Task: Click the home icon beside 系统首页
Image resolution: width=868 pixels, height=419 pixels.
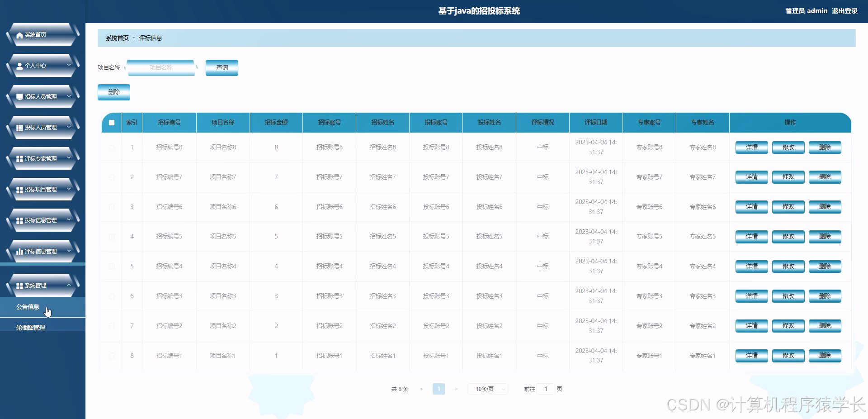Action: (x=19, y=35)
